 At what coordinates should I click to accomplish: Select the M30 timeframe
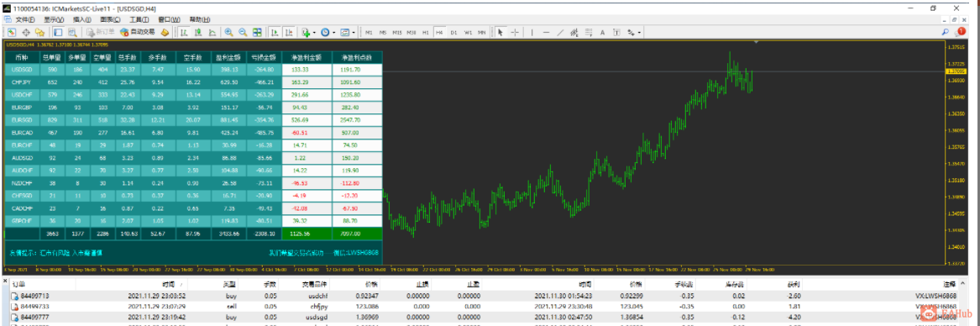pyautogui.click(x=411, y=32)
